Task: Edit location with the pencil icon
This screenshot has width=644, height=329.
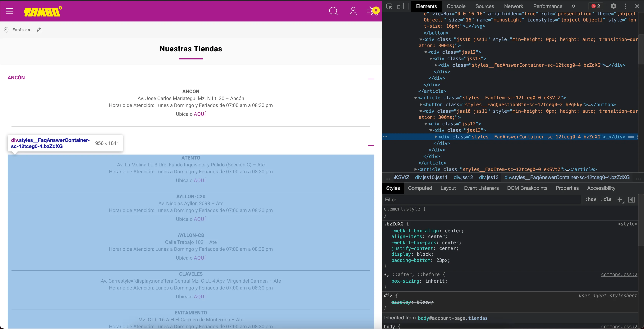Action: (x=39, y=30)
